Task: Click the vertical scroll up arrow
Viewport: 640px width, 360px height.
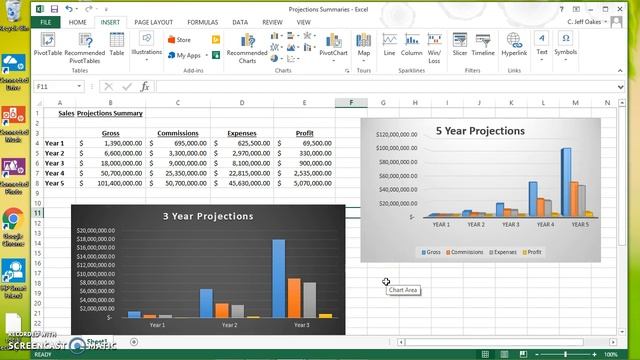Action: tap(622, 103)
